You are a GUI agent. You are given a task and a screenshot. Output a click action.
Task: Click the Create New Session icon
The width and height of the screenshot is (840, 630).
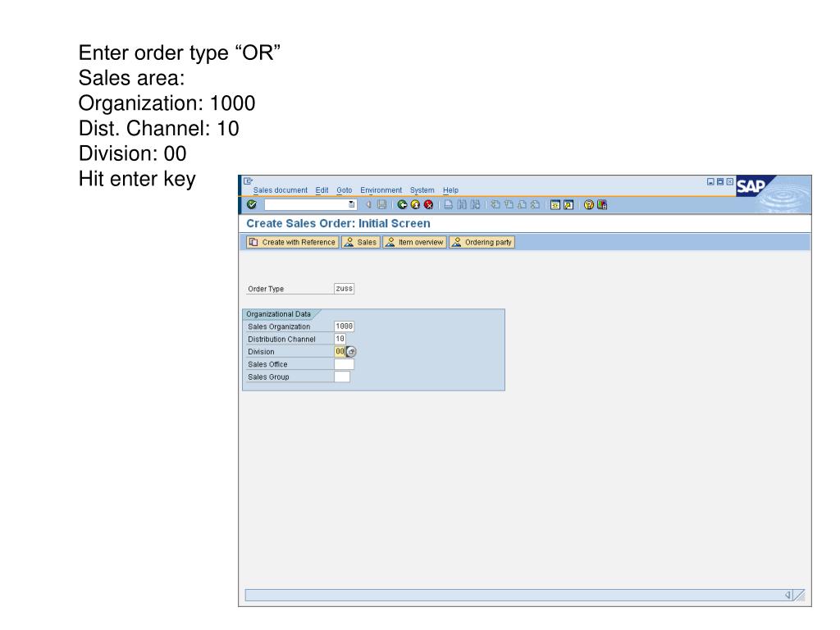[555, 204]
